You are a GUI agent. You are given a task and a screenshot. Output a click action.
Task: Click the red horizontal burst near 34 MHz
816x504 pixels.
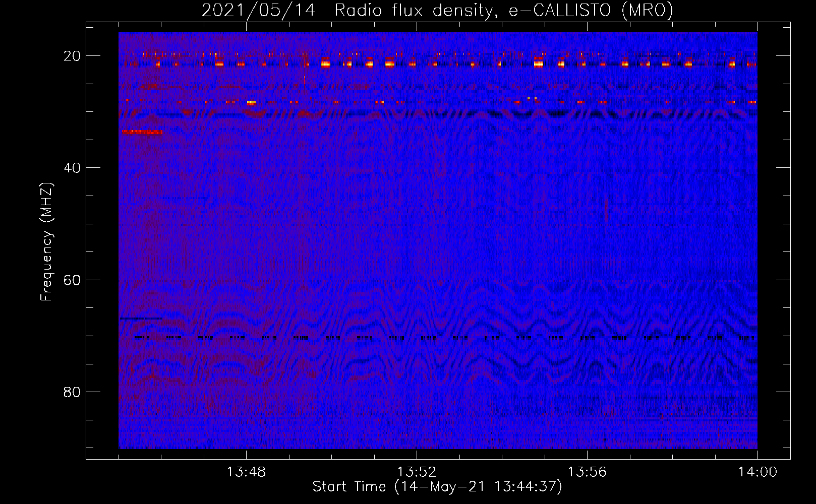point(142,132)
